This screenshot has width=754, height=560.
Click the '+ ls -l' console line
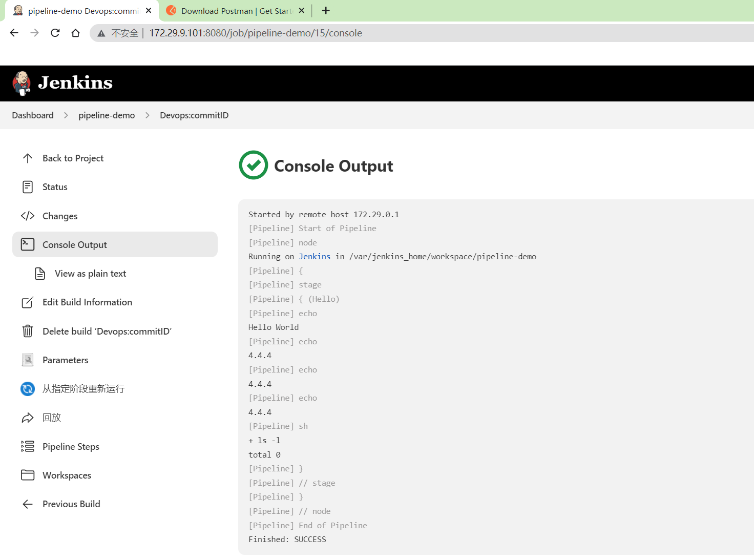click(x=264, y=440)
